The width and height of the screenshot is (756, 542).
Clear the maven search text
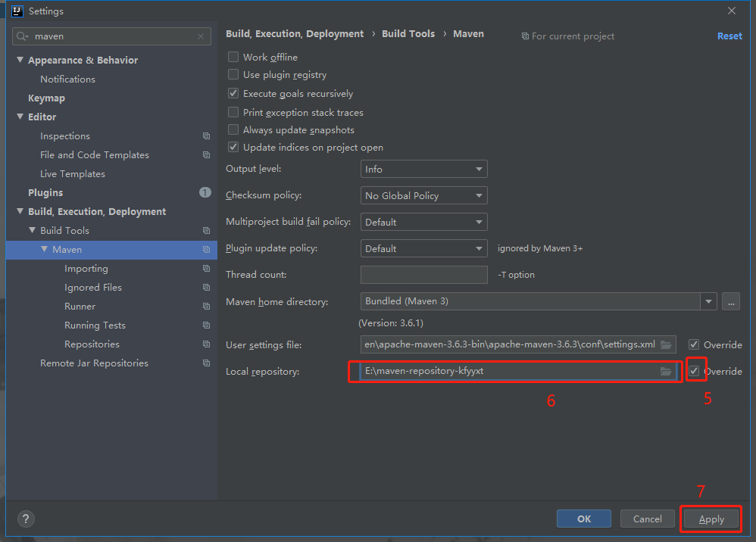(201, 36)
